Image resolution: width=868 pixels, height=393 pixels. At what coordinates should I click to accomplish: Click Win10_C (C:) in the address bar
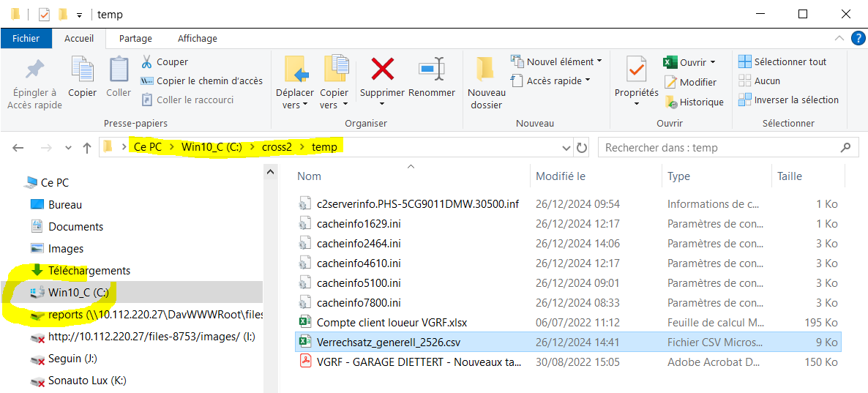click(212, 147)
